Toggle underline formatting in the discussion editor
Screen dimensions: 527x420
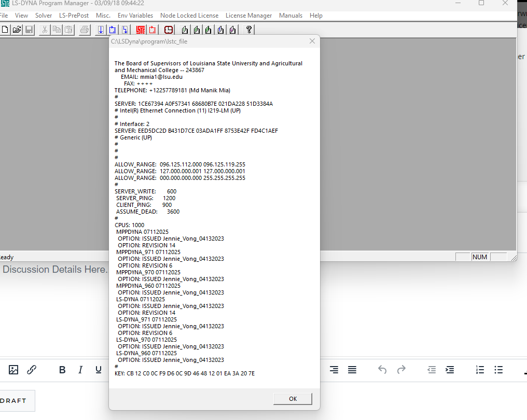(99, 370)
